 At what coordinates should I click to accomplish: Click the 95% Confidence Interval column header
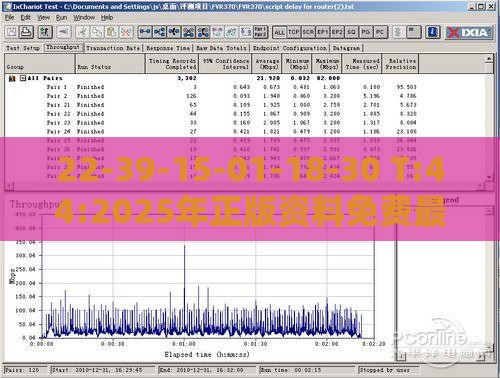tap(225, 64)
